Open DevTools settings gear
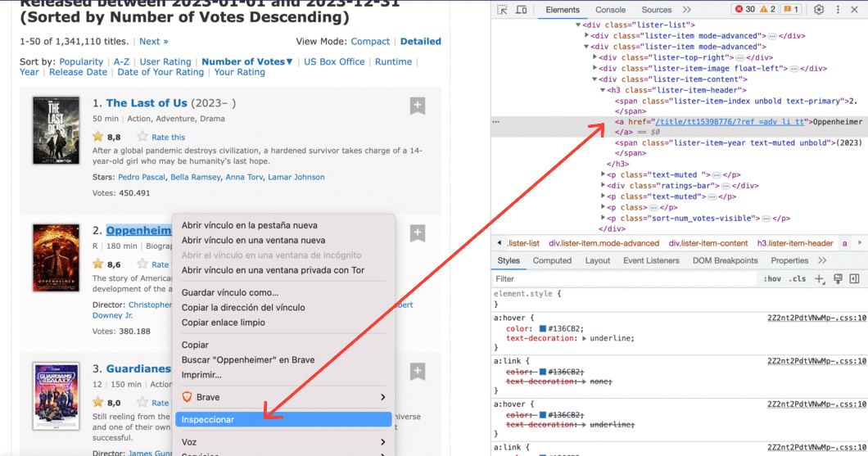Image resolution: width=868 pixels, height=456 pixels. 819,9
